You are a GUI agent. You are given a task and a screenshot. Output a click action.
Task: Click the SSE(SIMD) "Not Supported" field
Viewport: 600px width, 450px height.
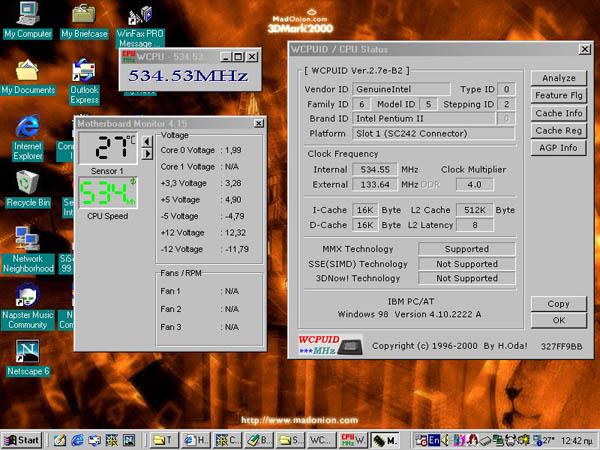coord(467,264)
